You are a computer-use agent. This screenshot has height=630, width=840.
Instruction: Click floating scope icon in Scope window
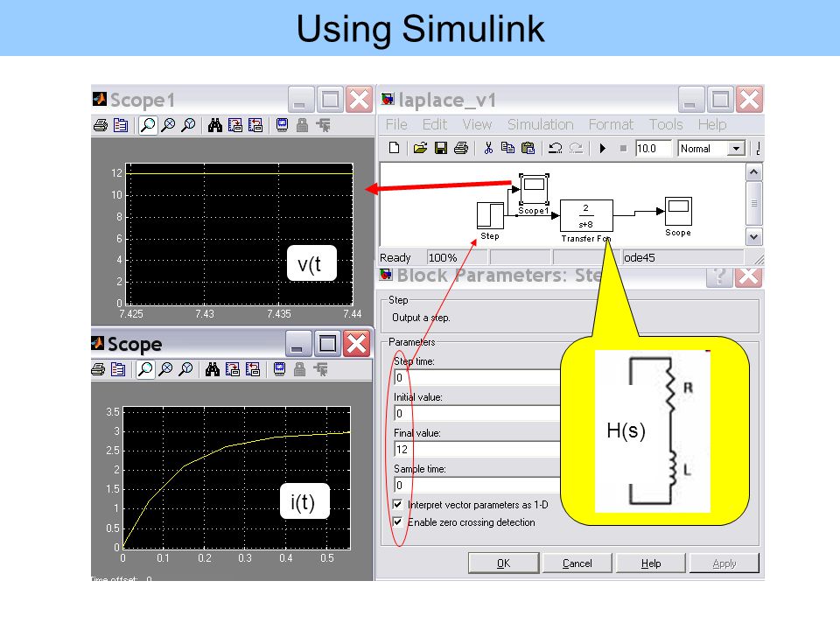(x=279, y=369)
